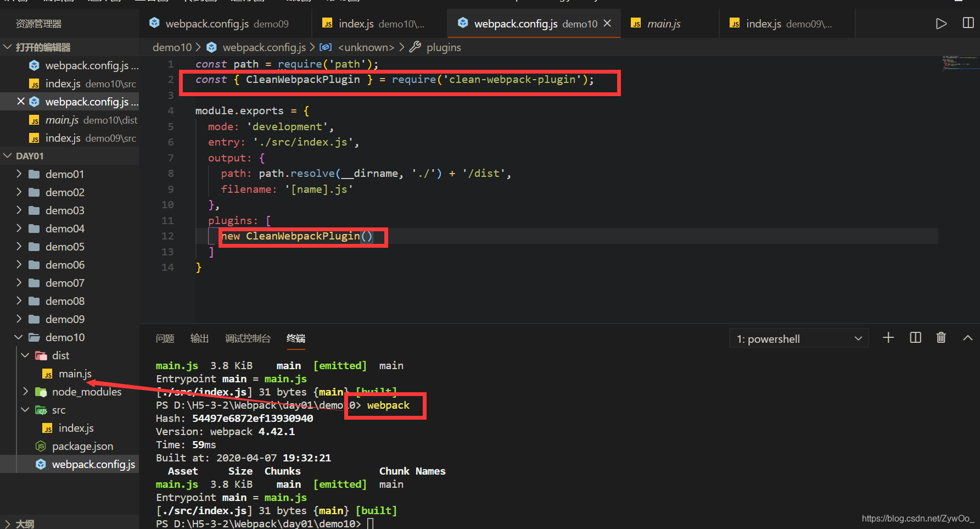
Task: Open main.js demo10\dist in open editors
Action: click(x=69, y=120)
